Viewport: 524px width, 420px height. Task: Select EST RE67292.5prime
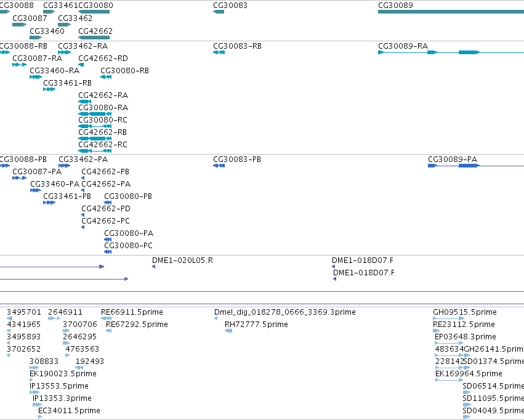point(108,331)
